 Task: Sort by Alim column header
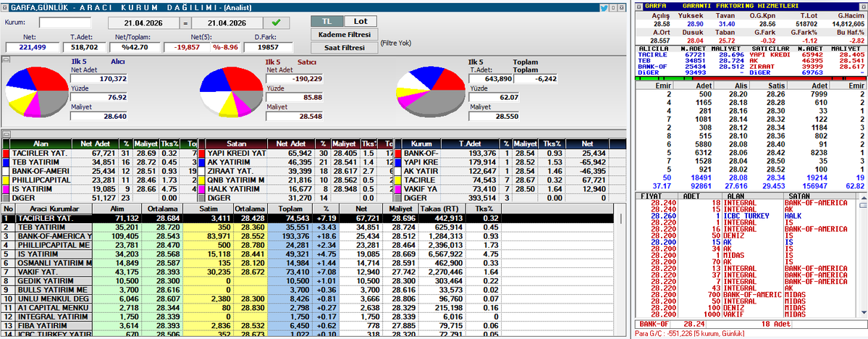(x=115, y=209)
